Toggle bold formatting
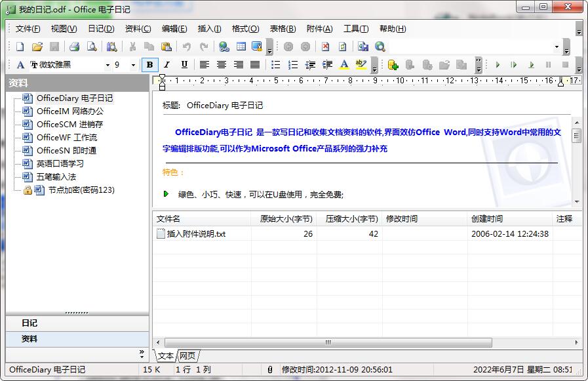This screenshot has height=381, width=588. [149, 65]
